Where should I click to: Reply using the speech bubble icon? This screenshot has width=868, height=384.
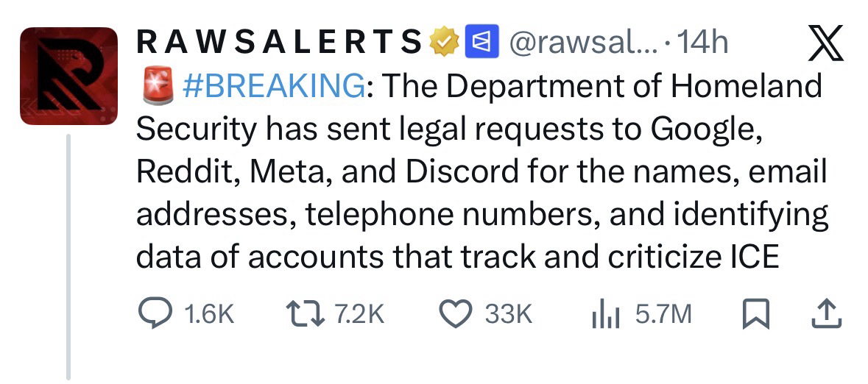pos(155,315)
